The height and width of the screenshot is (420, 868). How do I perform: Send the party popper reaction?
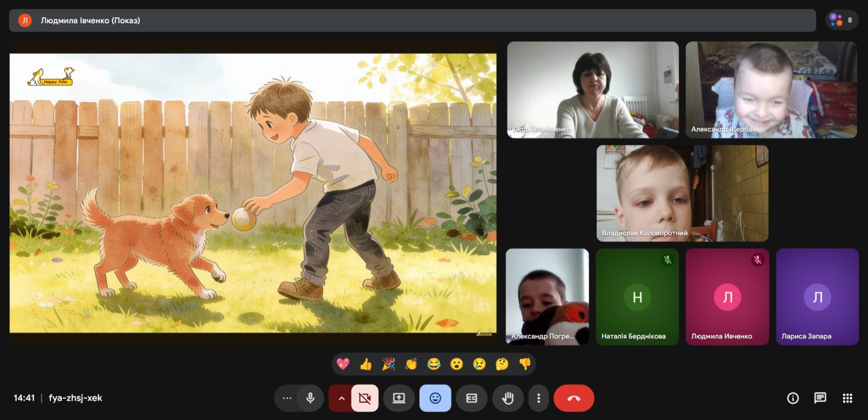[x=388, y=365]
